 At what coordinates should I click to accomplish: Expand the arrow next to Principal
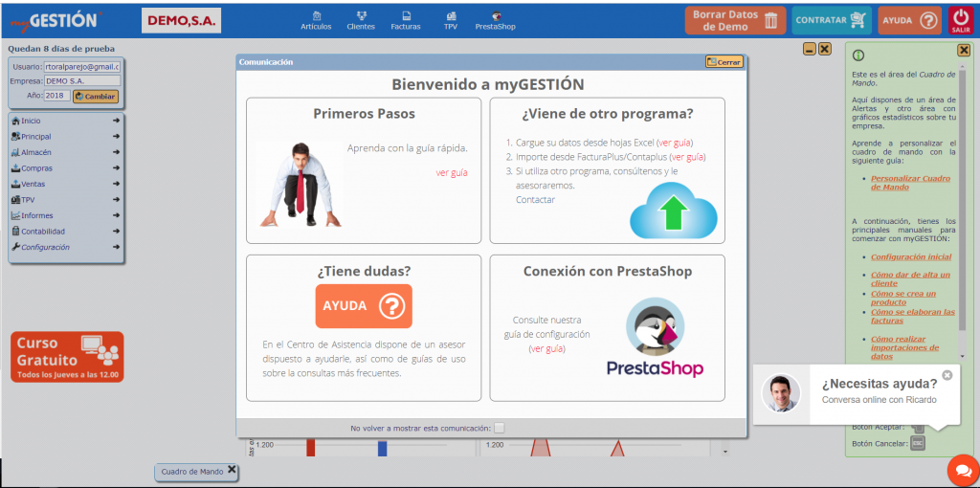(x=116, y=136)
